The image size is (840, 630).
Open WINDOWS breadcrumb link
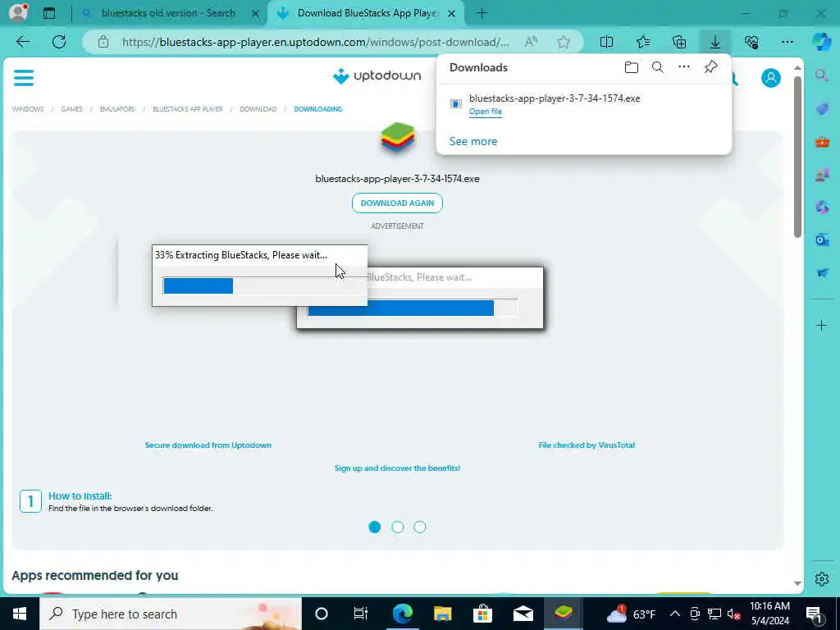28,109
